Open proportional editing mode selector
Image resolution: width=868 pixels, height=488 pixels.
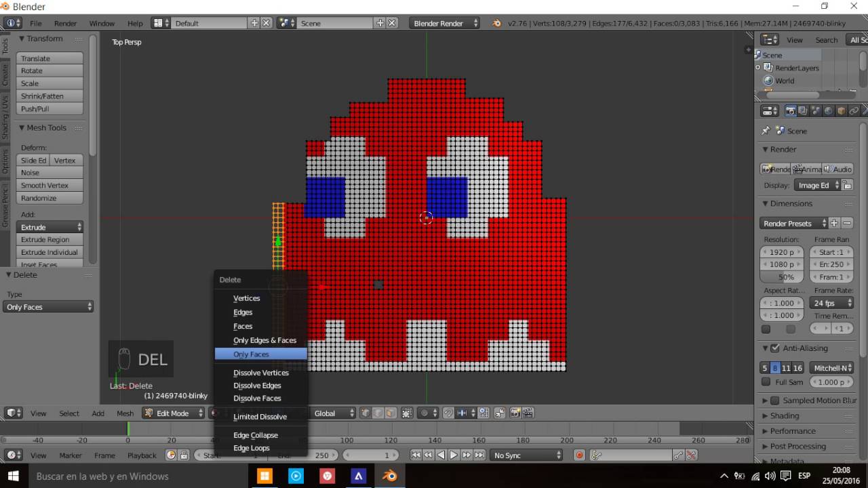(x=428, y=413)
